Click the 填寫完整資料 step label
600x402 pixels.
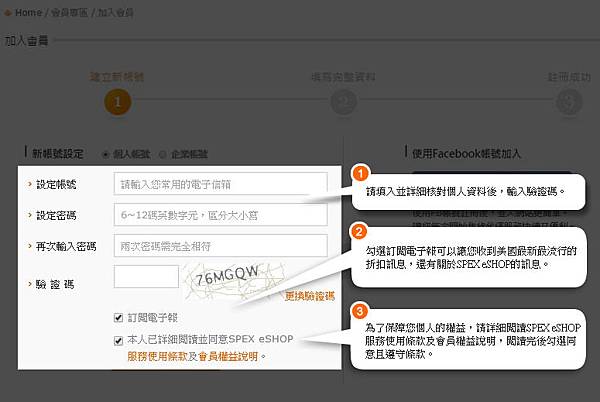pyautogui.click(x=343, y=77)
